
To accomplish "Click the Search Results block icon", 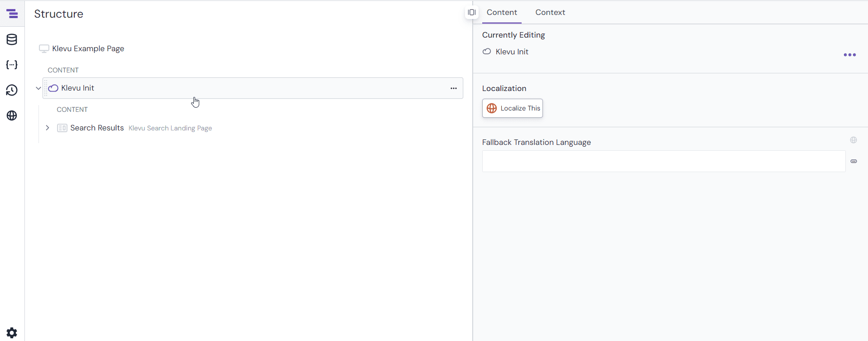I will click(x=62, y=128).
